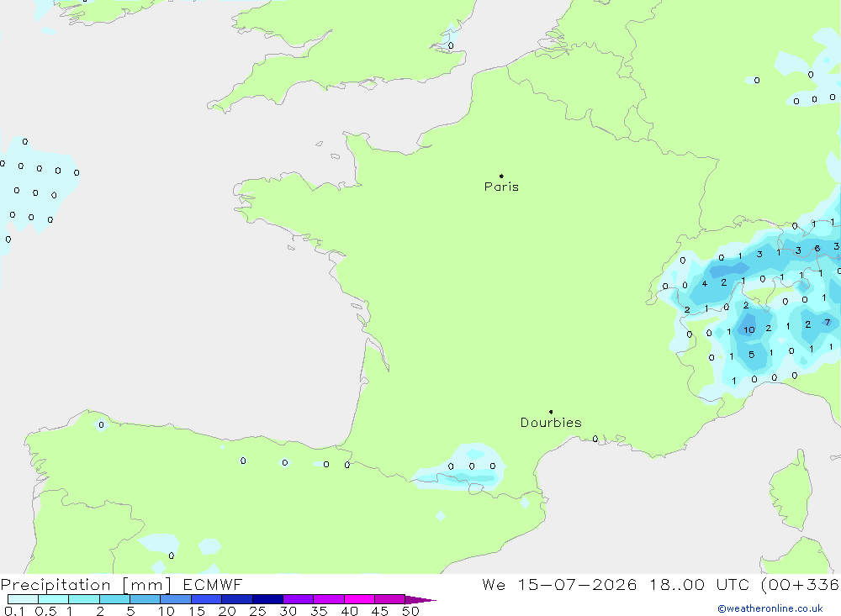Click the forecast date '15-07-2026'
This screenshot has height=616, width=841.
(x=578, y=585)
